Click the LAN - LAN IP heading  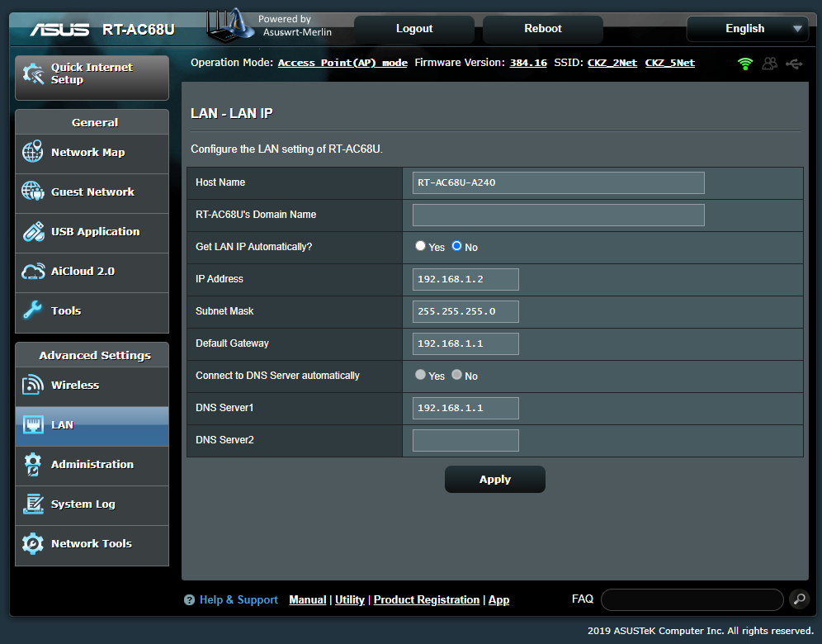point(232,114)
